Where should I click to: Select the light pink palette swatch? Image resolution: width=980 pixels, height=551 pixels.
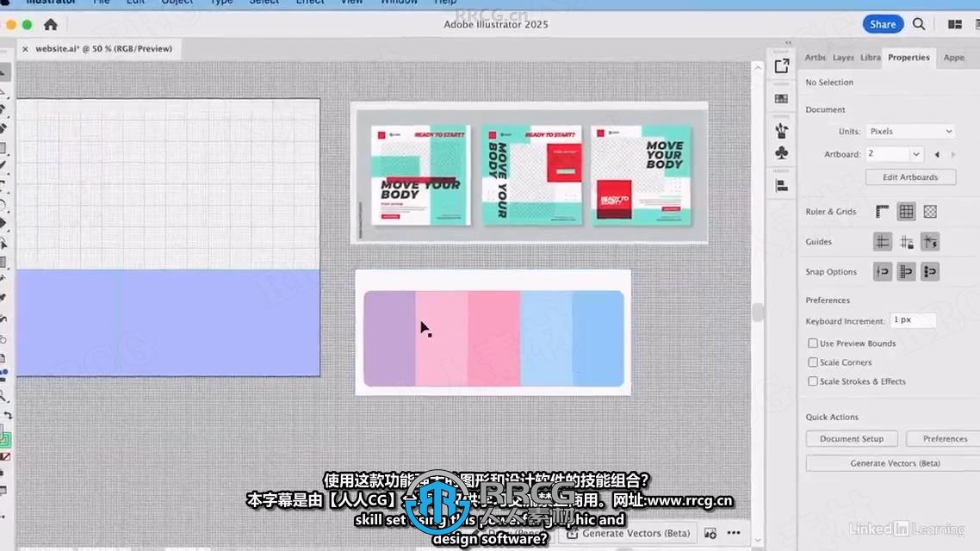[x=442, y=338]
